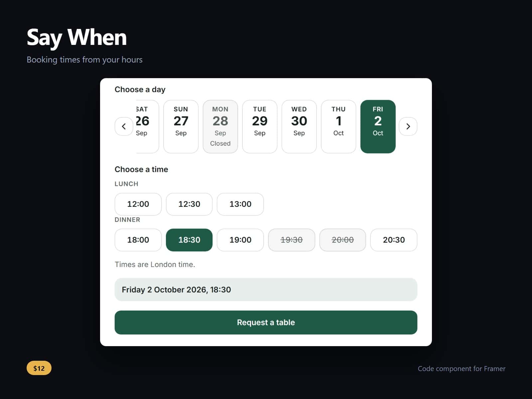Click the selected 18:30 dinner slot
This screenshot has height=399, width=532.
[x=189, y=240]
